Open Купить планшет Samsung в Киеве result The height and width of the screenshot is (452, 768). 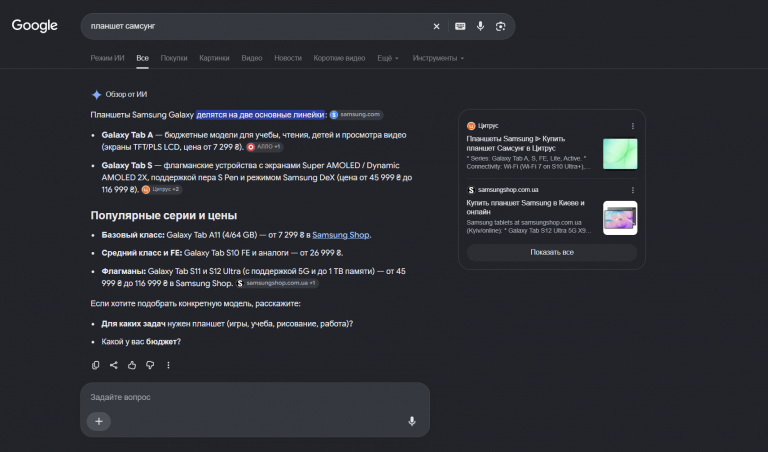[526, 207]
